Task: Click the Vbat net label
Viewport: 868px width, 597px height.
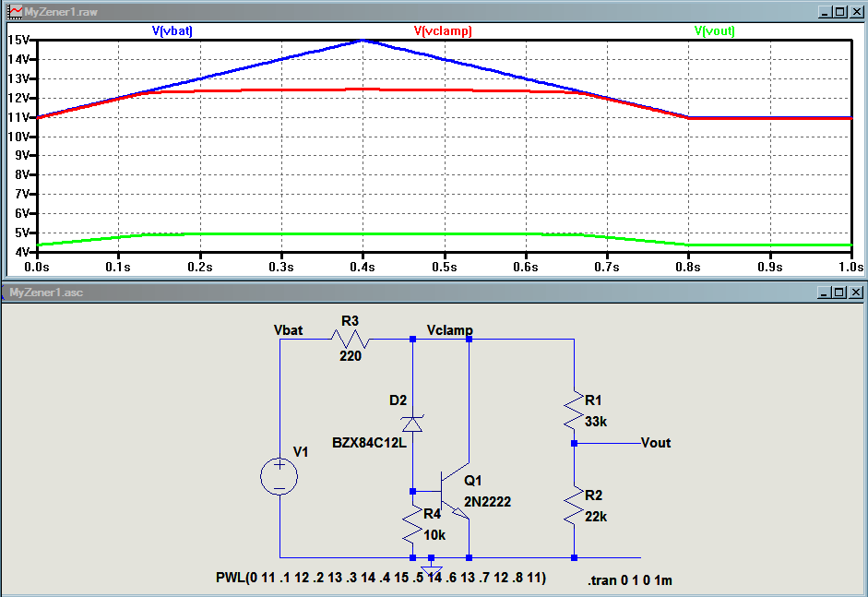Action: click(289, 330)
